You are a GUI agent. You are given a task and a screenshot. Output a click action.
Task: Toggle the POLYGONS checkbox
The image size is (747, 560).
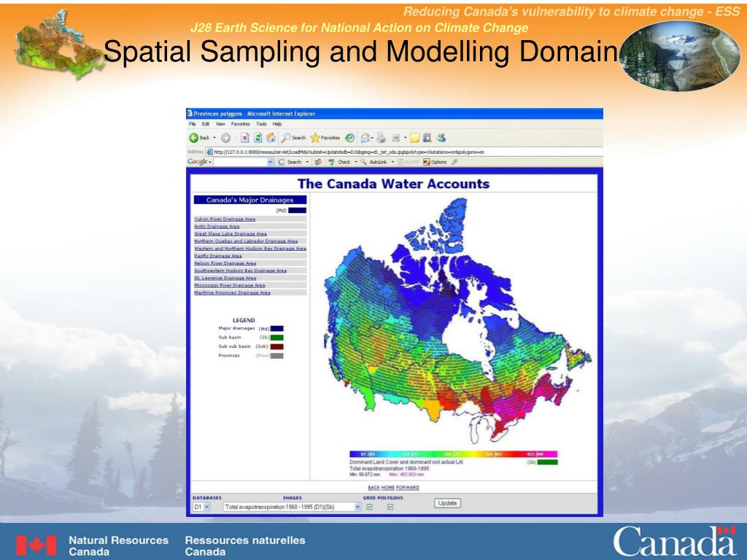click(x=390, y=507)
